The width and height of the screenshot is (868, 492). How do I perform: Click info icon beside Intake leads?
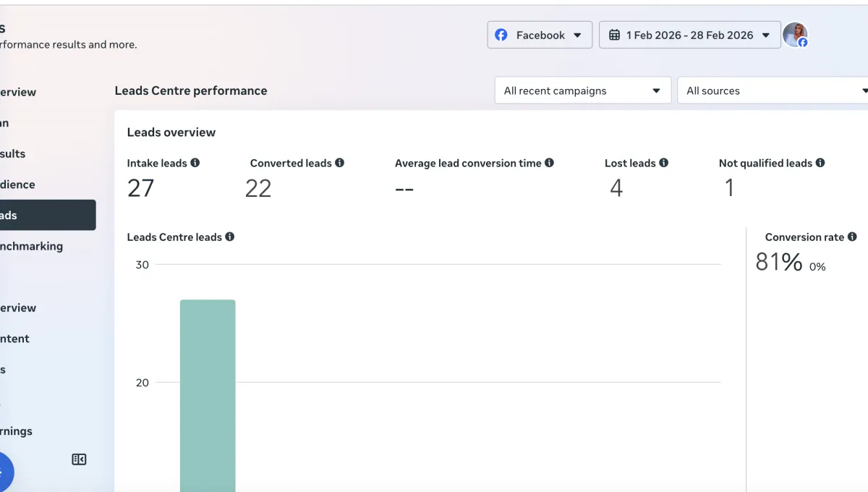(195, 164)
